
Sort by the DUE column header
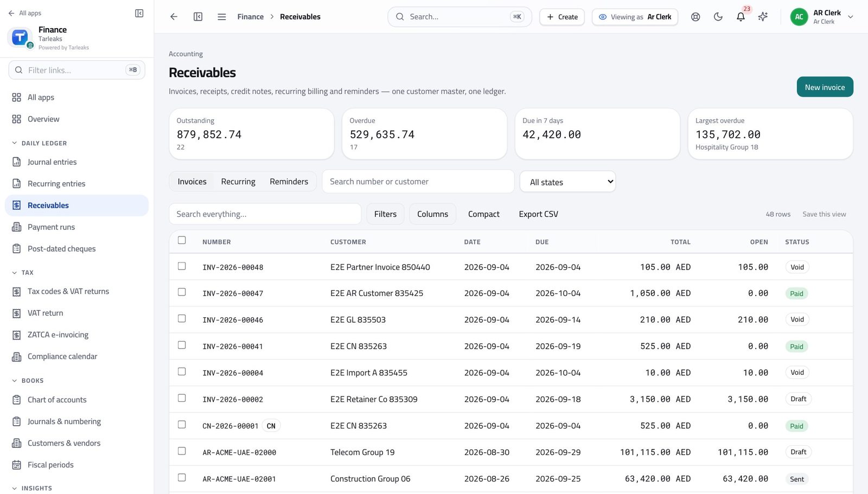(x=542, y=242)
